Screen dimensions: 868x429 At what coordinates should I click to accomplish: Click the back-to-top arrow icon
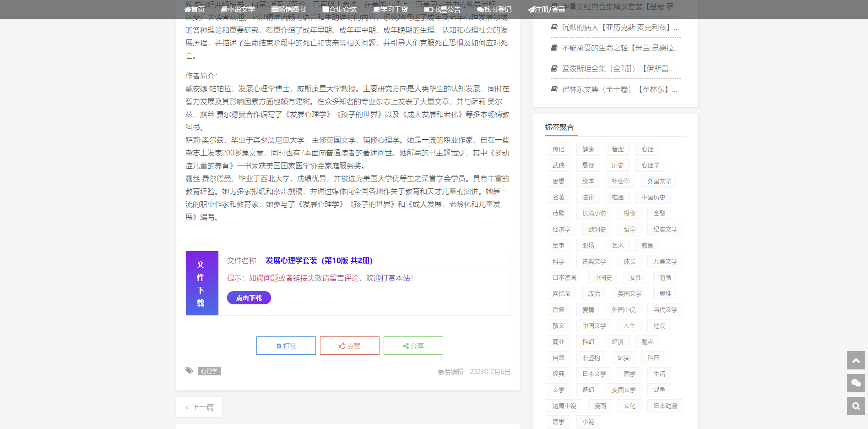click(x=856, y=360)
